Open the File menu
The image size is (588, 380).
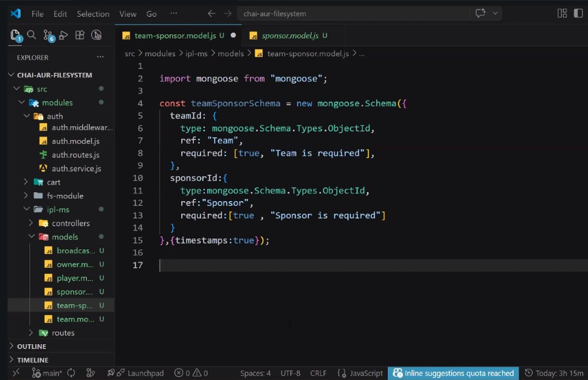pyautogui.click(x=37, y=14)
